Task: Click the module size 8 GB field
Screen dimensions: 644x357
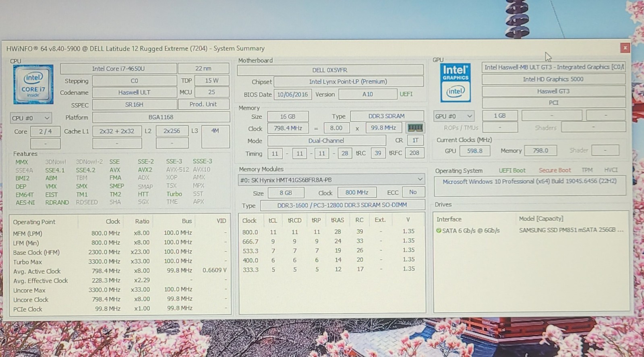Action: [286, 192]
